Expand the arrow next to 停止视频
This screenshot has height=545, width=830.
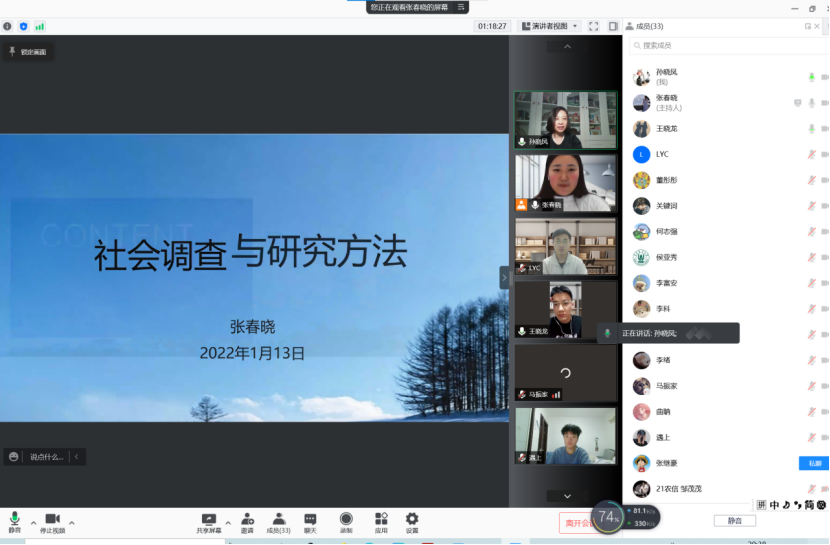71,522
